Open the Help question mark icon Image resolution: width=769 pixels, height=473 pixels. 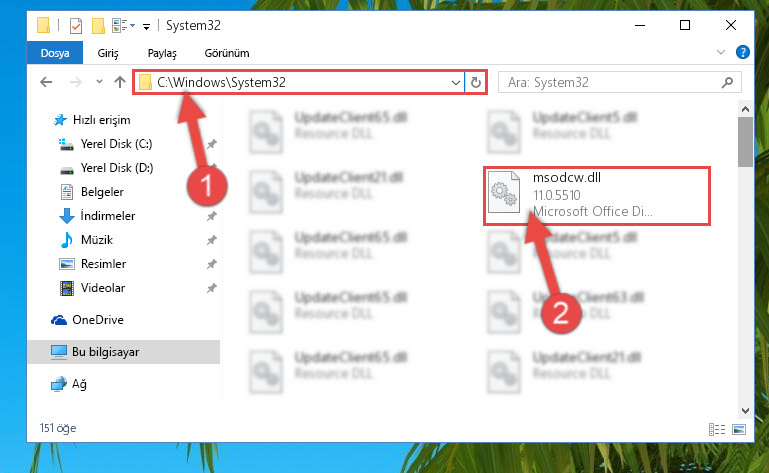[743, 52]
